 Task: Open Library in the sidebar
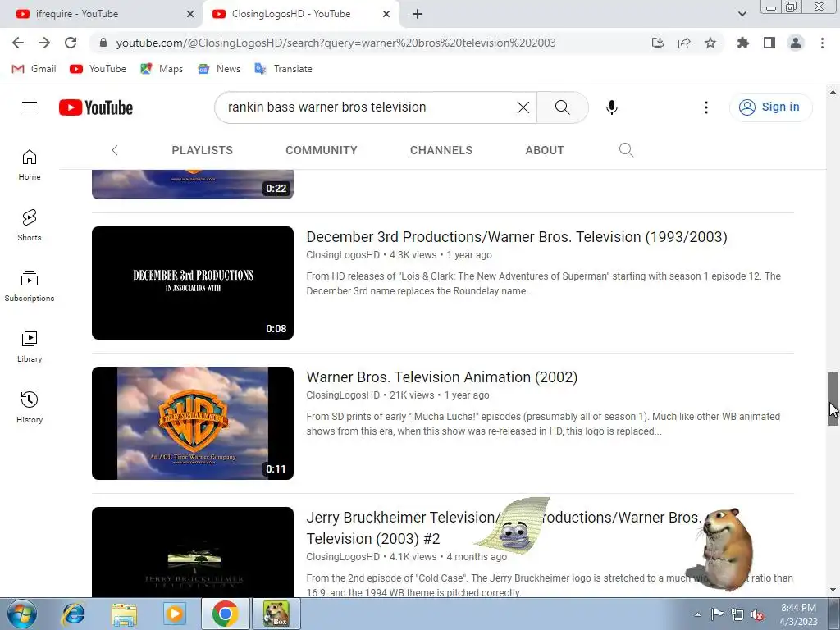pyautogui.click(x=30, y=347)
